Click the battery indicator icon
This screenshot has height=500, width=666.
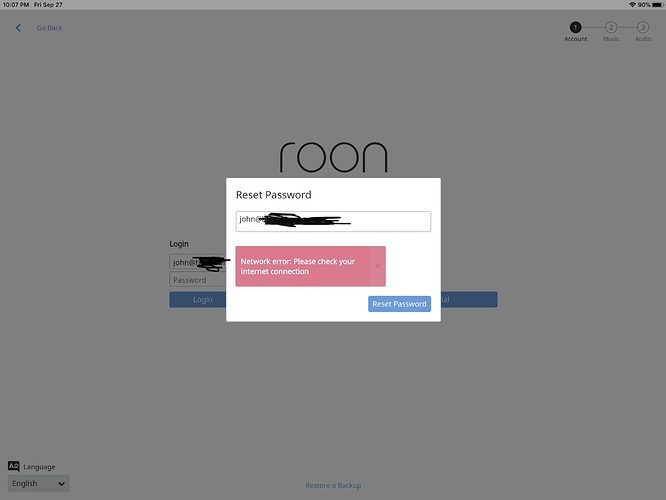point(657,5)
